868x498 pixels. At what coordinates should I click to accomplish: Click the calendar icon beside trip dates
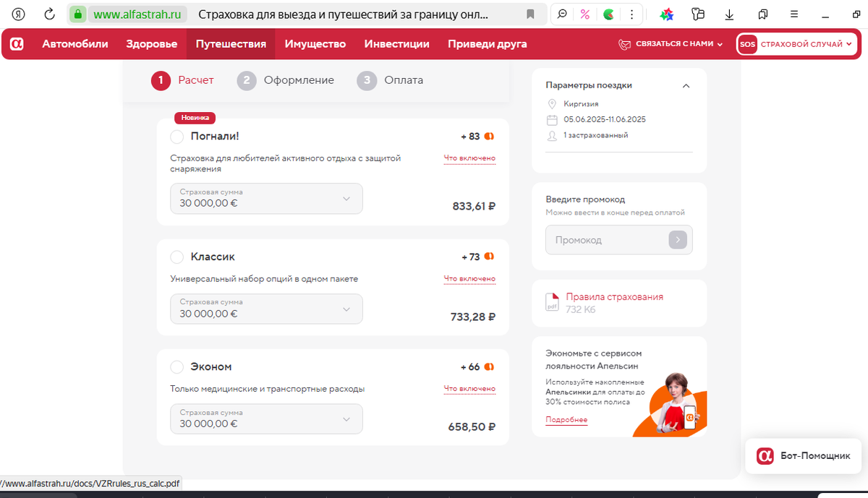(x=552, y=120)
